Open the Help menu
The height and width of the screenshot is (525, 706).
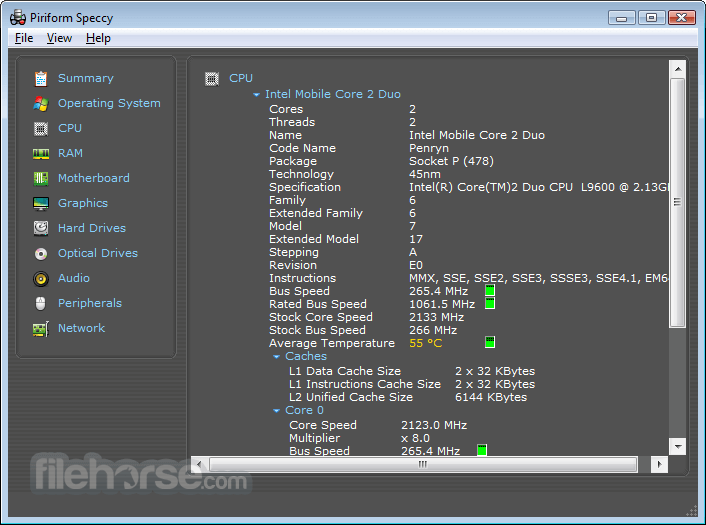(x=98, y=38)
